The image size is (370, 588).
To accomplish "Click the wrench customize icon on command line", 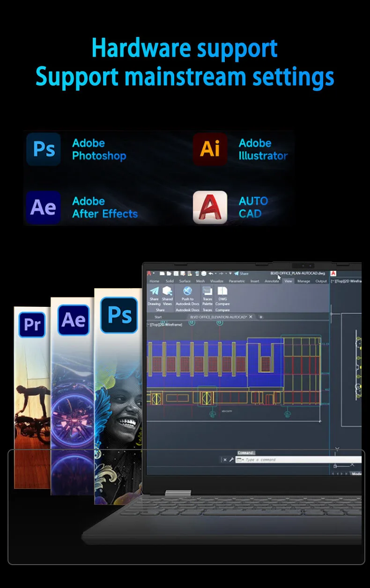I will [x=231, y=460].
